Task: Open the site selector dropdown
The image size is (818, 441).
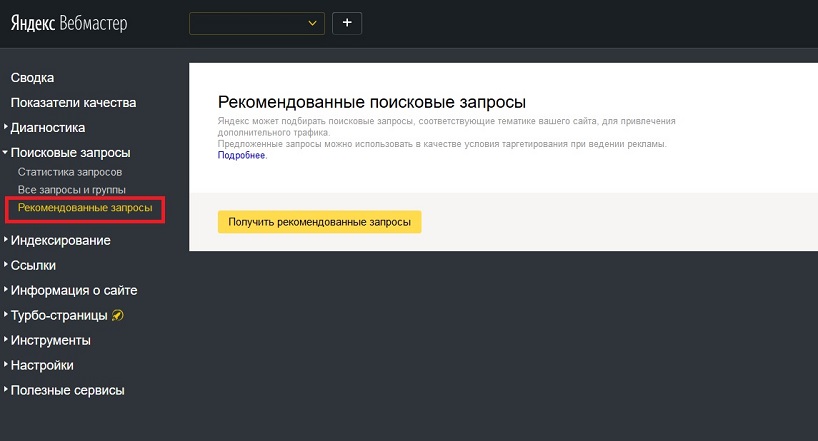Action: click(x=257, y=23)
